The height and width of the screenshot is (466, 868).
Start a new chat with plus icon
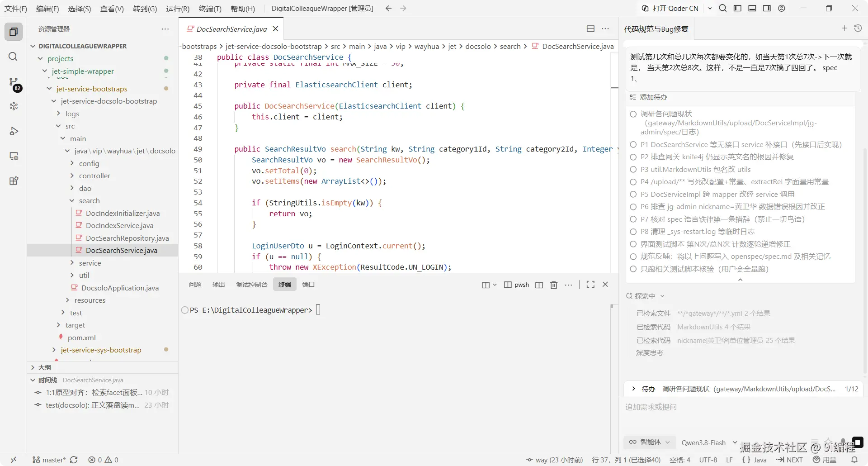coord(844,29)
